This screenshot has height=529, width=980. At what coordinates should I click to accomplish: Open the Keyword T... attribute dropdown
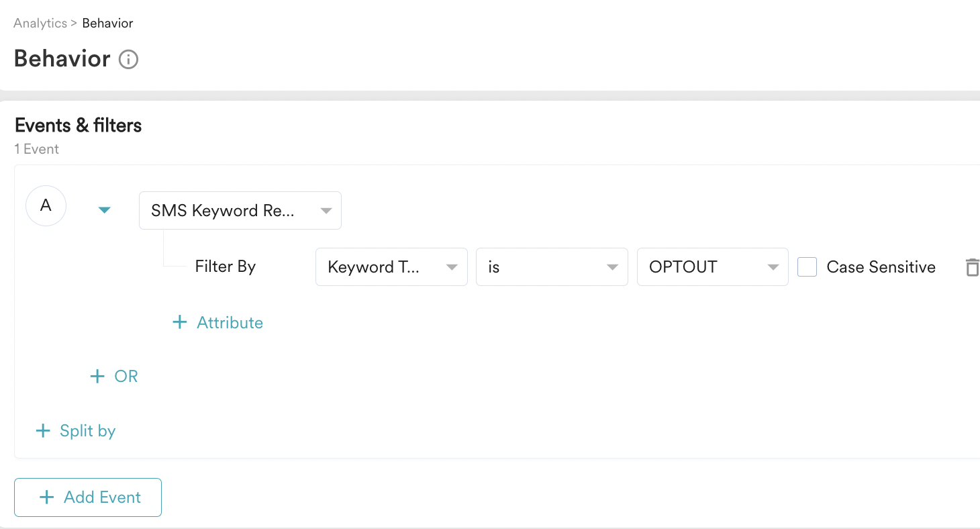[x=391, y=267]
